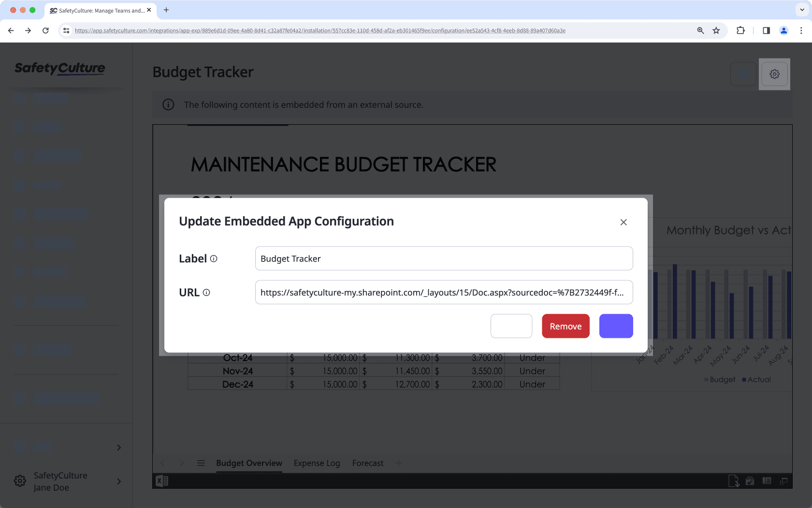Switch to the Forecast sheet tab
Image resolution: width=812 pixels, height=508 pixels.
pos(368,463)
